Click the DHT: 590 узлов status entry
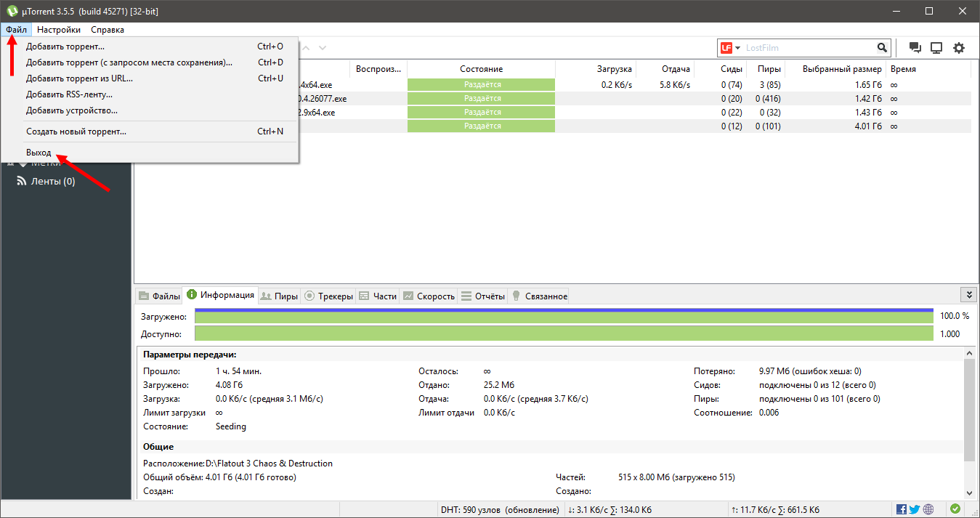 pos(499,510)
